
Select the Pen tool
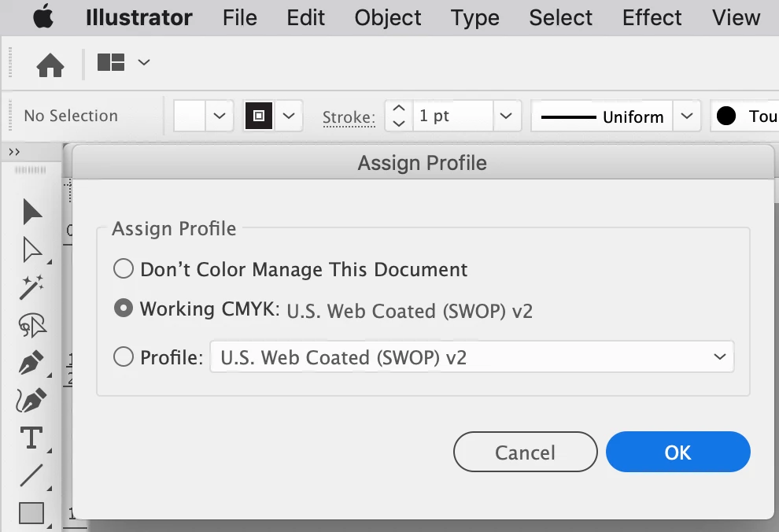(x=31, y=362)
